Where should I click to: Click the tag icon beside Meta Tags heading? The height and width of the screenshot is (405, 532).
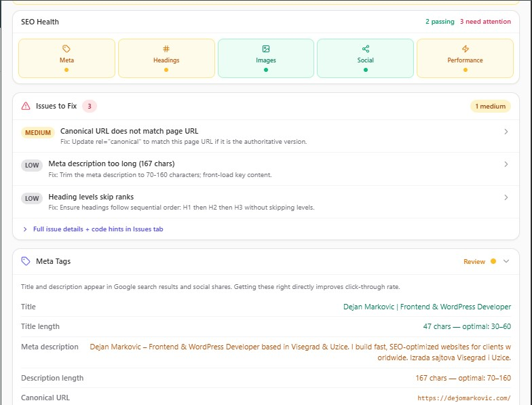tap(26, 261)
